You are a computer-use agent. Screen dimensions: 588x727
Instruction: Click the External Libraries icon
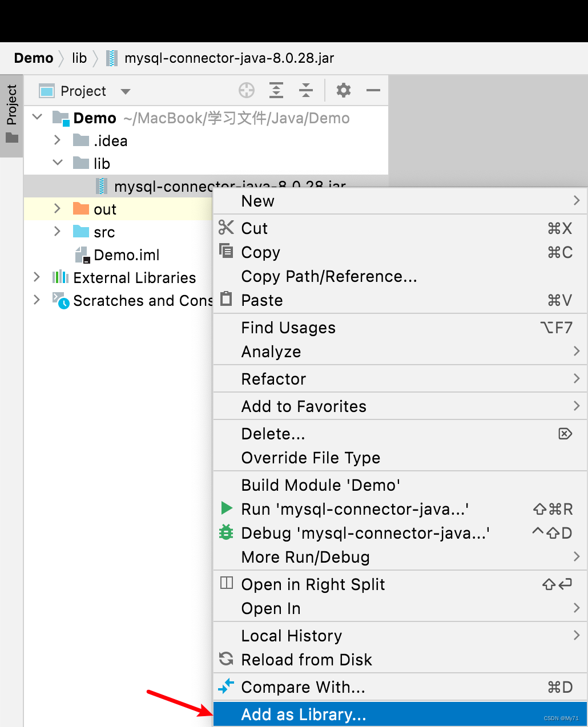point(61,277)
